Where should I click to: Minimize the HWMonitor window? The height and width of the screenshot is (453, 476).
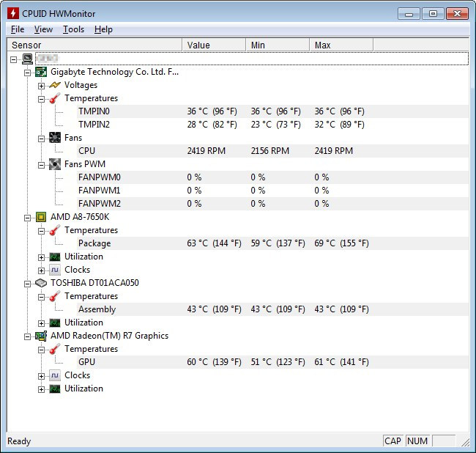click(x=409, y=14)
